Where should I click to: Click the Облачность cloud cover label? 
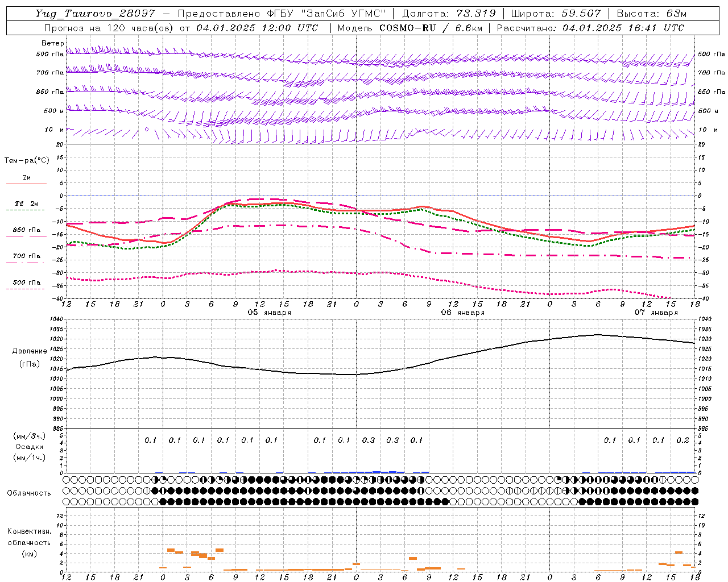pyautogui.click(x=29, y=493)
